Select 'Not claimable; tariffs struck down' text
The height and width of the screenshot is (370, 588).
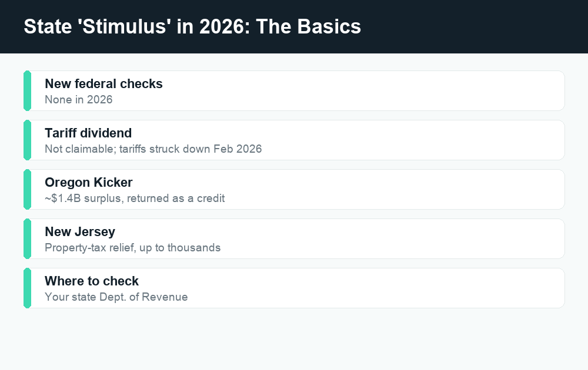point(128,149)
